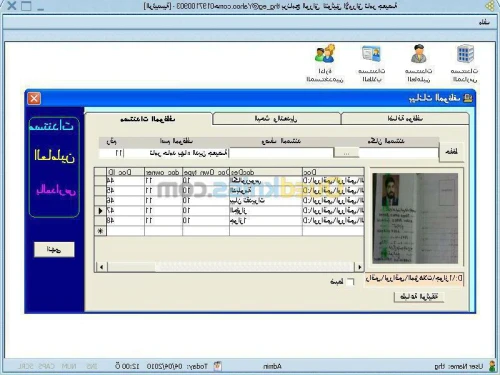Select the Doc ID cell '46'
The height and width of the screenshot is (375, 500).
125,201
